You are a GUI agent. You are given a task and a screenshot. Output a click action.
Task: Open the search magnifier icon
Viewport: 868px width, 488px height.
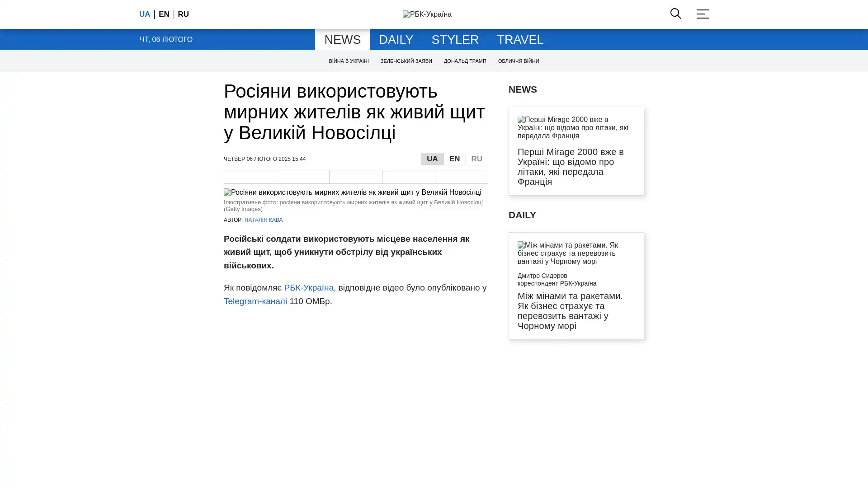(675, 14)
